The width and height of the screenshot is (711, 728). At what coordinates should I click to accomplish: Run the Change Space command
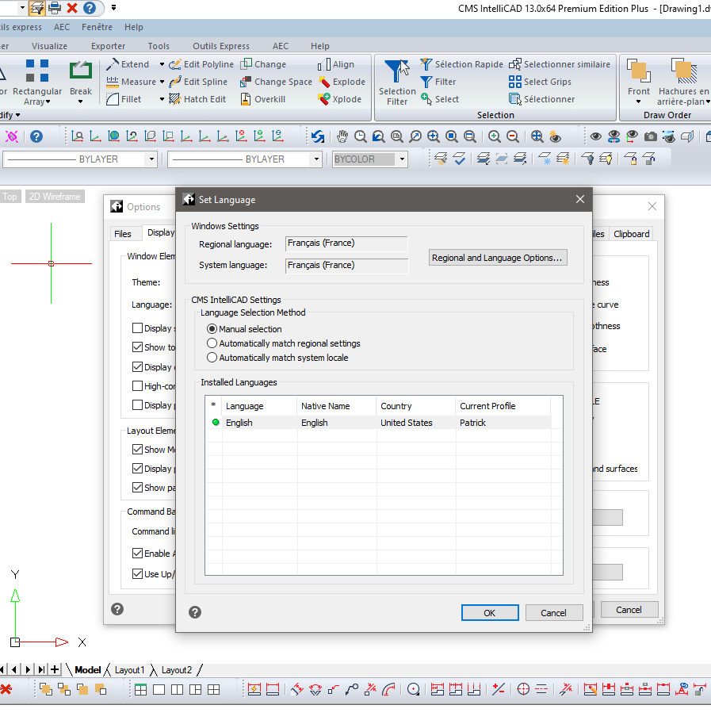276,82
